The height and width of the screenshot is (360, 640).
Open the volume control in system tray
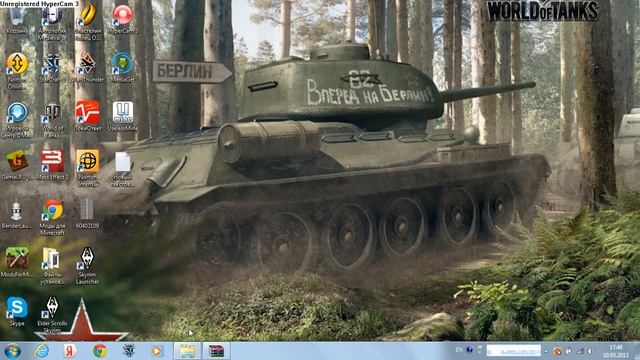coord(590,351)
